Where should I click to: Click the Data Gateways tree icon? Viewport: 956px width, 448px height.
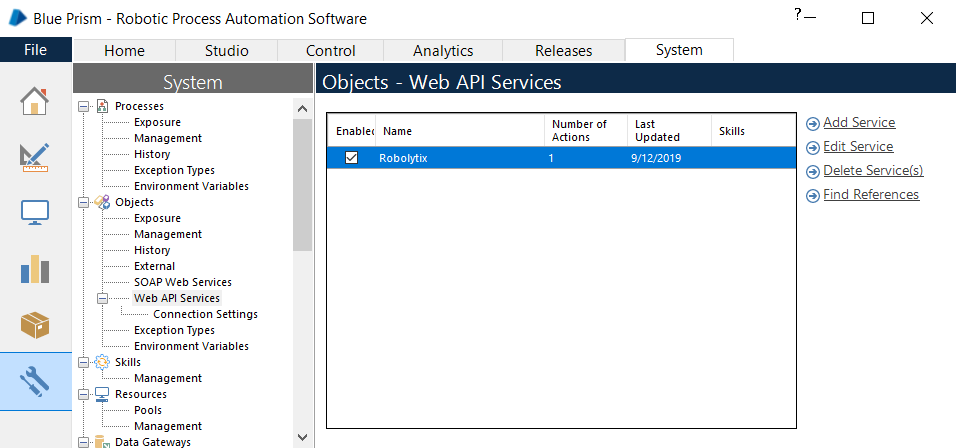pyautogui.click(x=102, y=442)
